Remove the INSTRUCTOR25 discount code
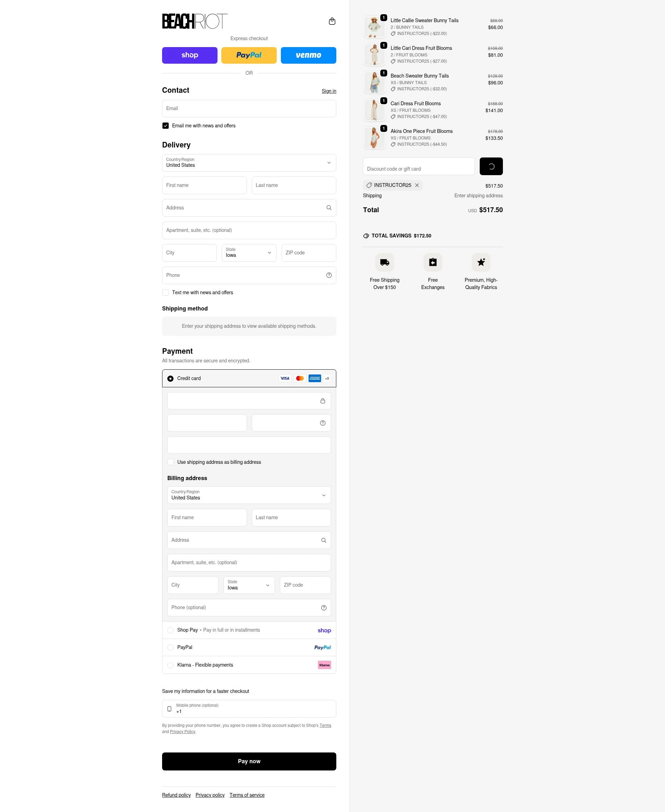 coord(417,185)
